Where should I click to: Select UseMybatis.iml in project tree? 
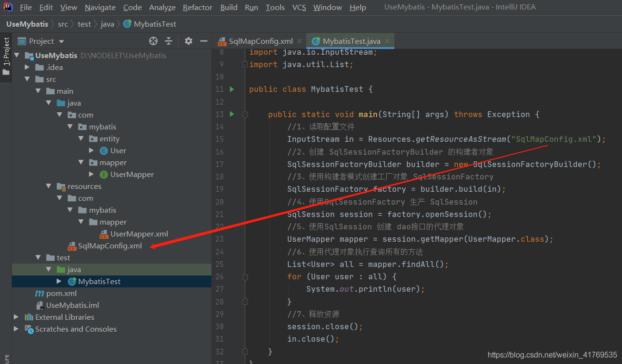click(x=72, y=305)
